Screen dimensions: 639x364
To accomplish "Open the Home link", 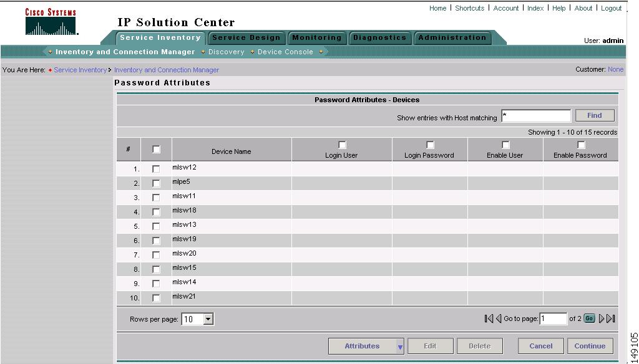I will pos(437,8).
